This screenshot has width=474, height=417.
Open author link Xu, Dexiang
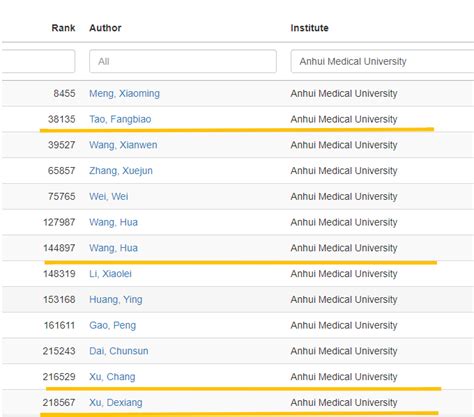coord(116,403)
